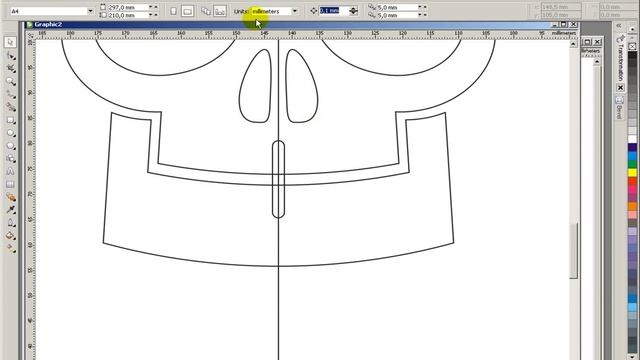Apply layout to all pages
Screen dimensions: 640x360
206,11
